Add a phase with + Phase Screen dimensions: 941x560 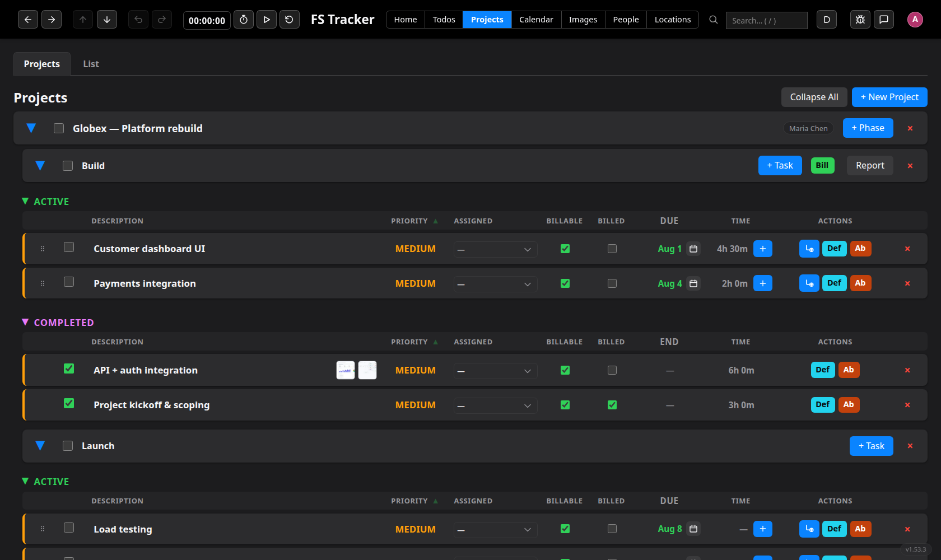(868, 128)
